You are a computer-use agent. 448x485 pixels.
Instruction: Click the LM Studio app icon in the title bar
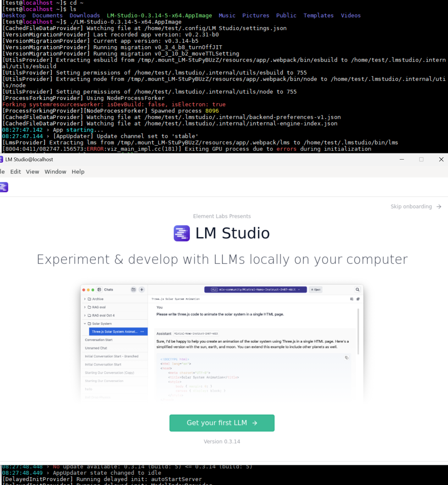[x=1, y=160]
